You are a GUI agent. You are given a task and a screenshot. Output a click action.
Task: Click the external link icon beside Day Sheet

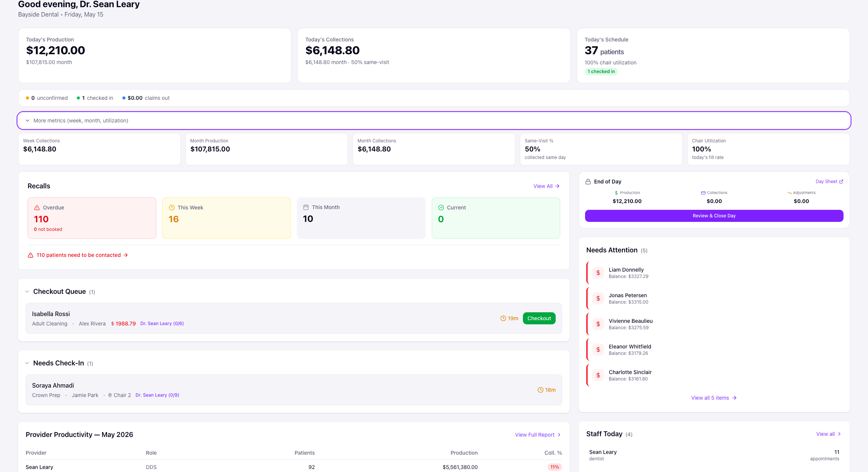click(x=841, y=182)
